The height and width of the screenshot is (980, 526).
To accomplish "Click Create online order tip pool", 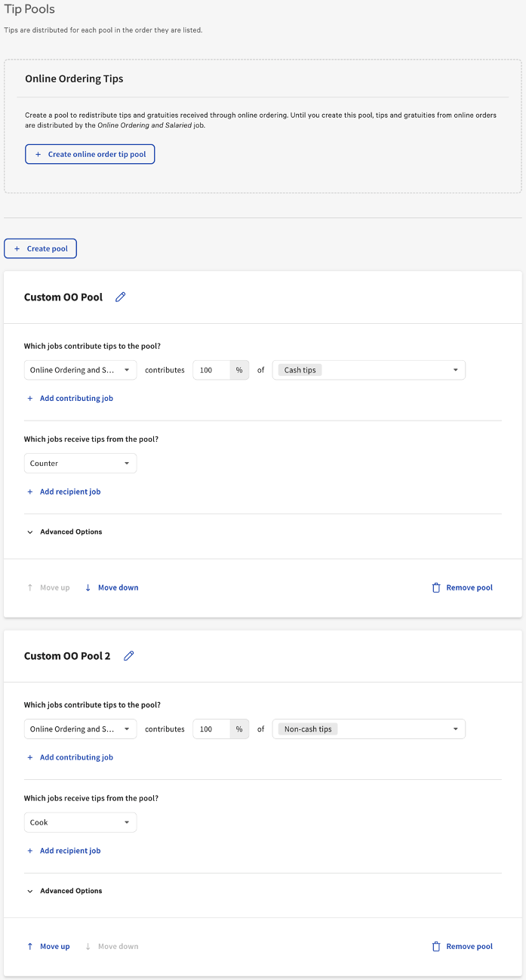I will coord(90,154).
